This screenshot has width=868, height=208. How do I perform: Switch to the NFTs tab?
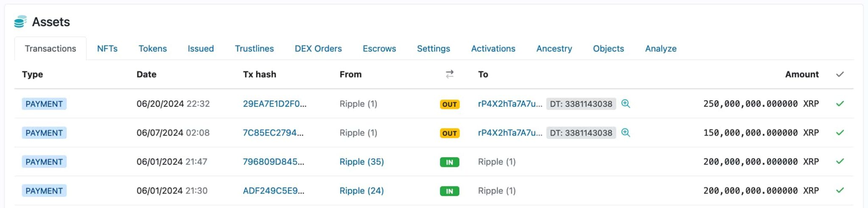(107, 49)
